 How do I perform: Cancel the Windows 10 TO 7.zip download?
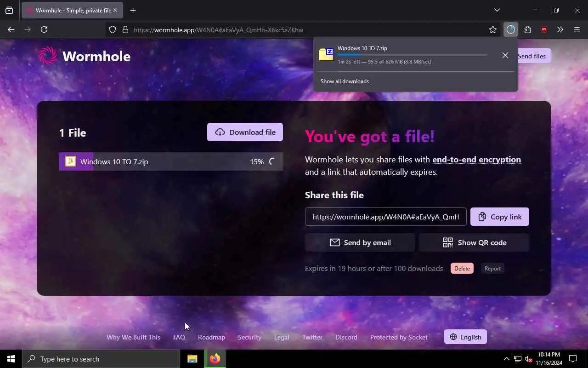(x=505, y=55)
